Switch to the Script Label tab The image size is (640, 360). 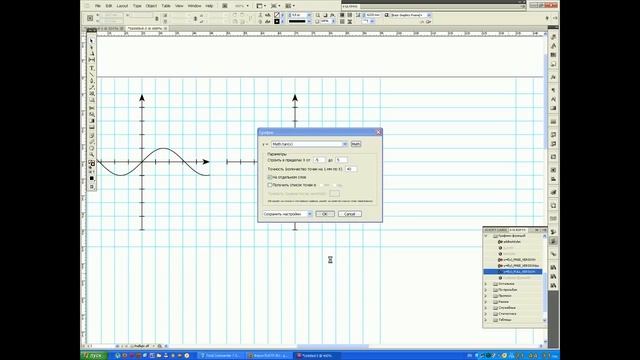click(496, 230)
